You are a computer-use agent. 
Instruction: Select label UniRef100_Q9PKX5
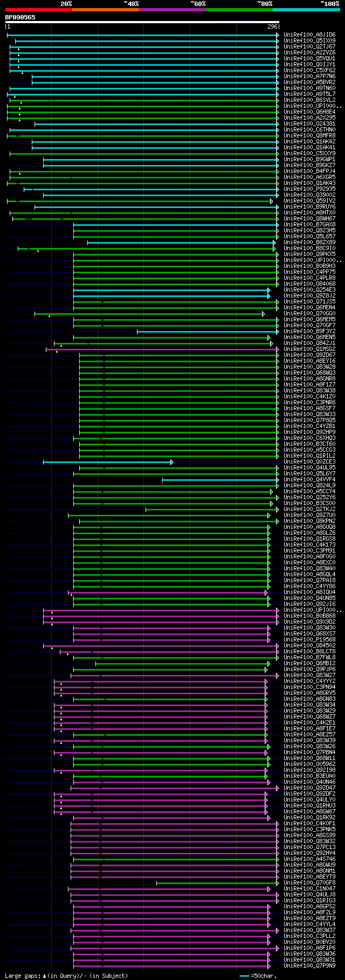point(309,254)
